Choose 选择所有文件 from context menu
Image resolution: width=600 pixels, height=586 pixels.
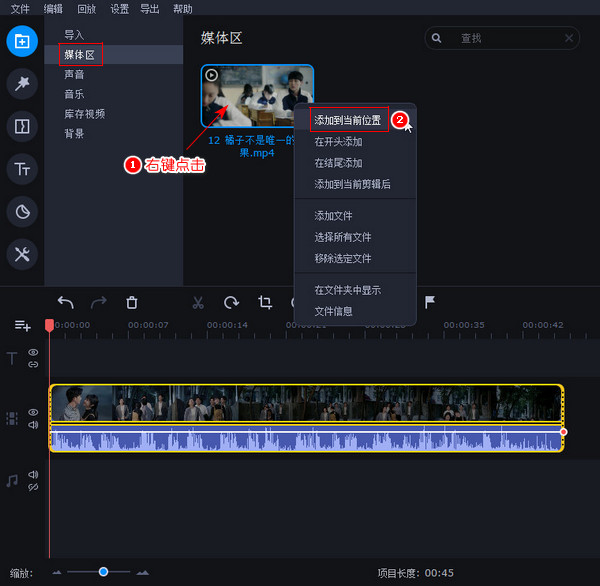point(355,237)
